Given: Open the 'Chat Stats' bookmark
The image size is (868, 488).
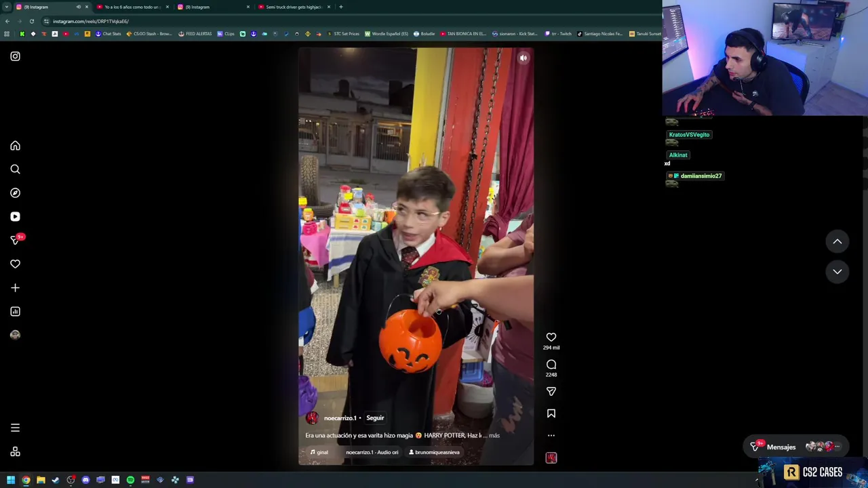Looking at the screenshot, I should pos(108,34).
